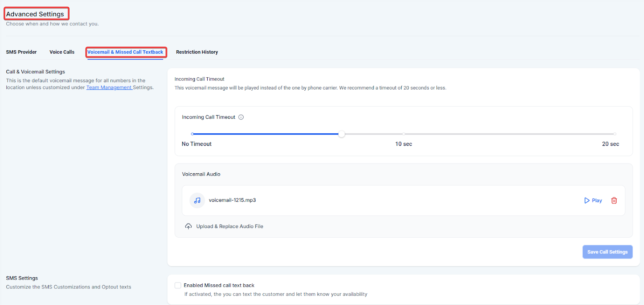Click the voicemail-1215.mp3 file name

tap(232, 200)
